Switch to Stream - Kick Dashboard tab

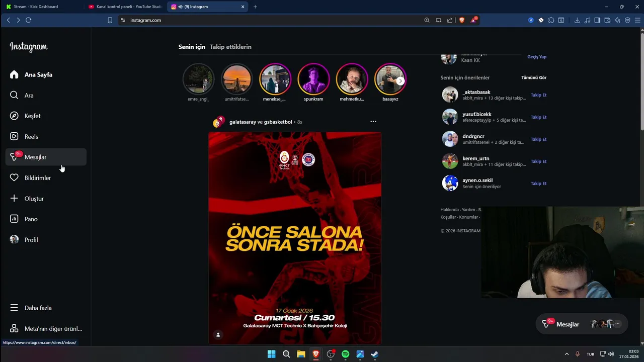42,7
